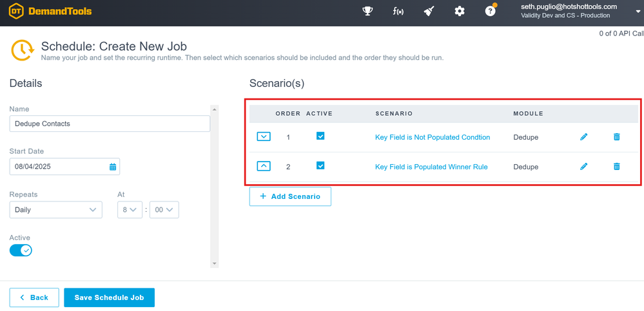Screen dimensions: 644x311
Task: Delete the Key Field is Not Populated scenario
Action: coord(616,137)
